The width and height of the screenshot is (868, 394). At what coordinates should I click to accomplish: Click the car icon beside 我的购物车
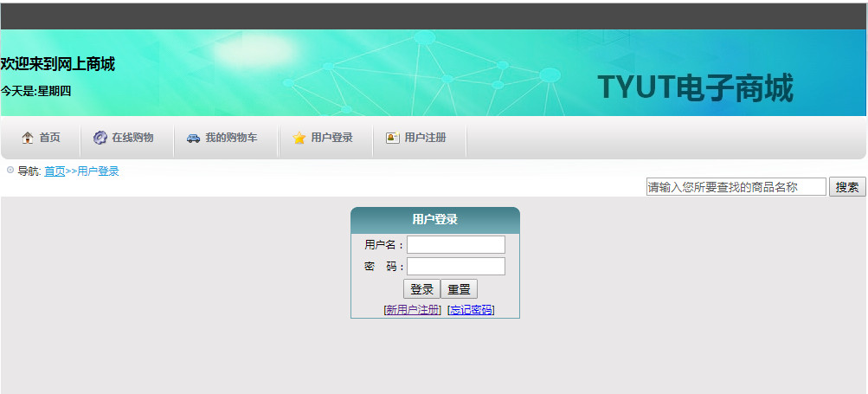(x=193, y=138)
